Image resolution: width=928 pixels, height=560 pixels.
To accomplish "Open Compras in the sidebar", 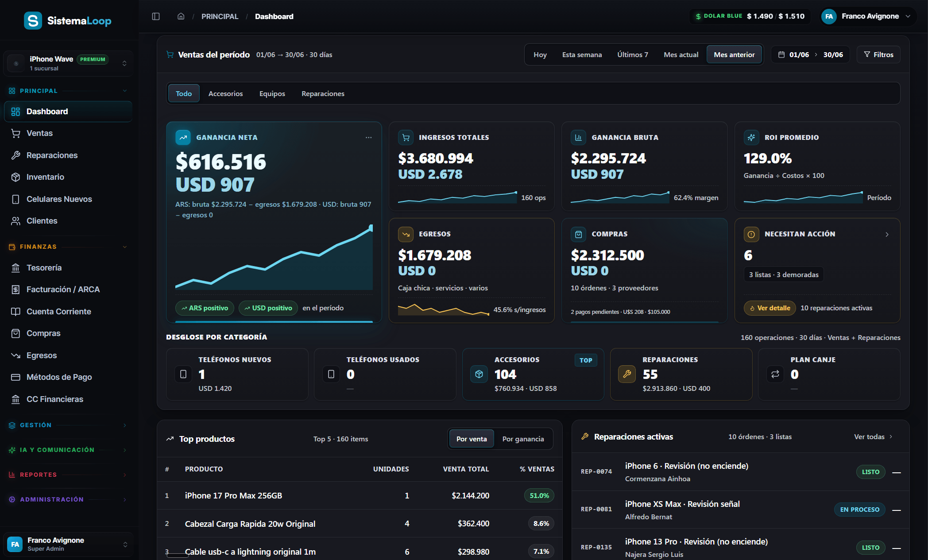I will click(x=68, y=333).
